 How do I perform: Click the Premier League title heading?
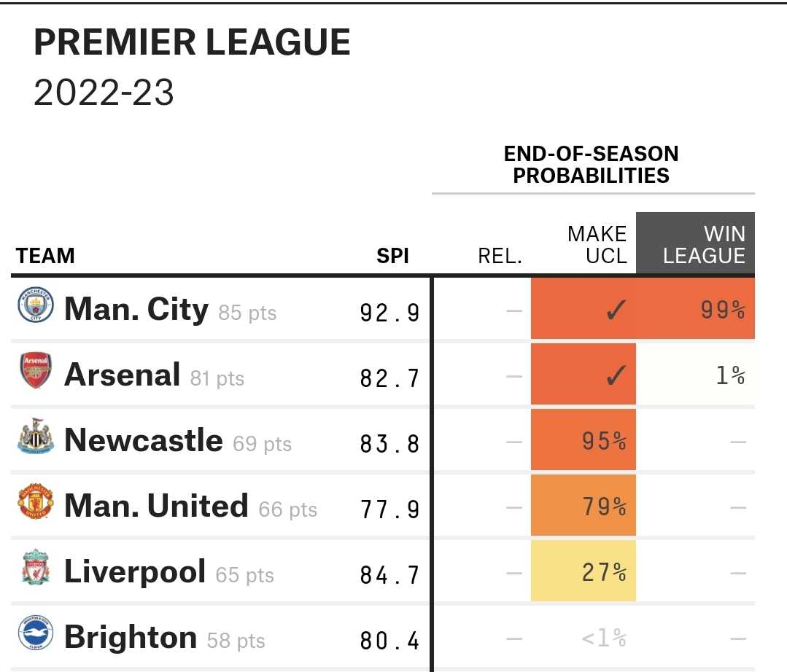[192, 42]
